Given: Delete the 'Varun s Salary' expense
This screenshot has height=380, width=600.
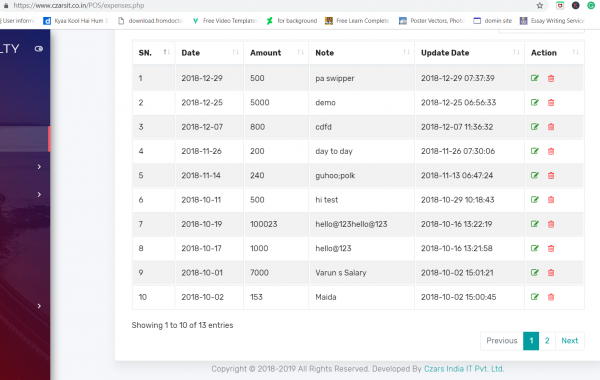Looking at the screenshot, I should [x=551, y=272].
